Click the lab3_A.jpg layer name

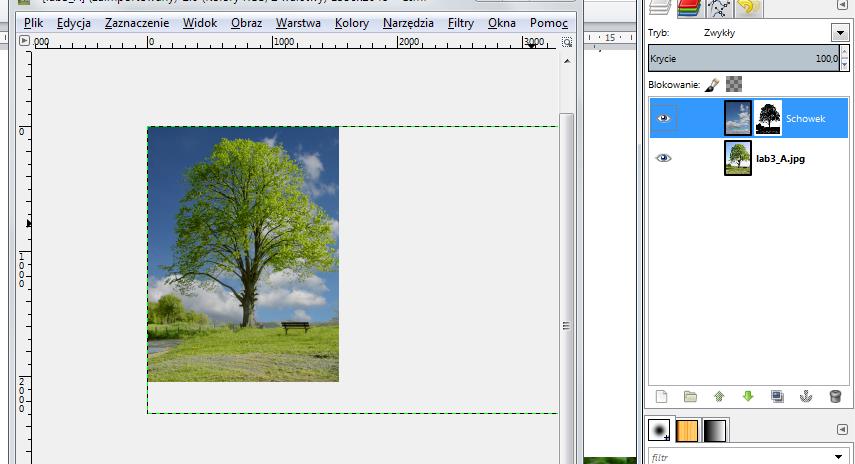[x=780, y=159]
